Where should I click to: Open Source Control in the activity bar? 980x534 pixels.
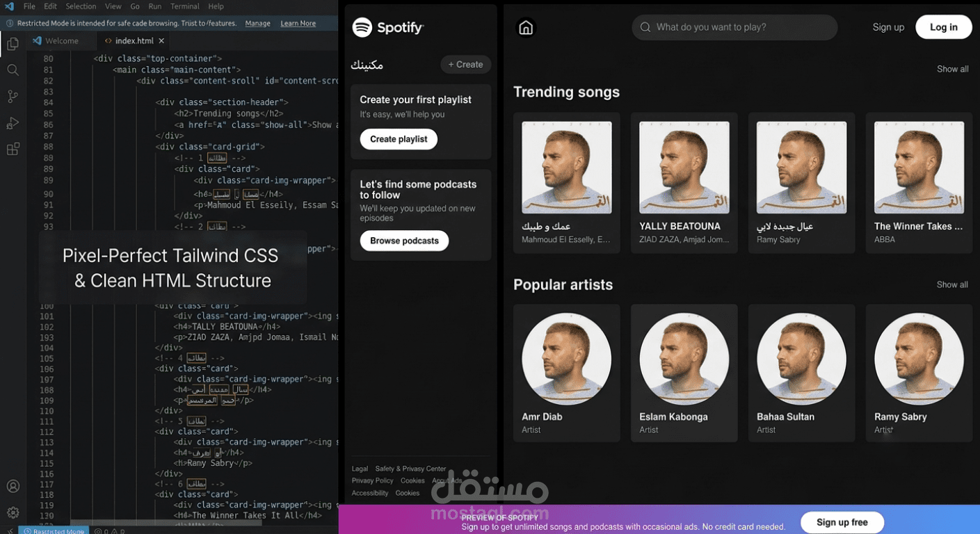[x=13, y=97]
